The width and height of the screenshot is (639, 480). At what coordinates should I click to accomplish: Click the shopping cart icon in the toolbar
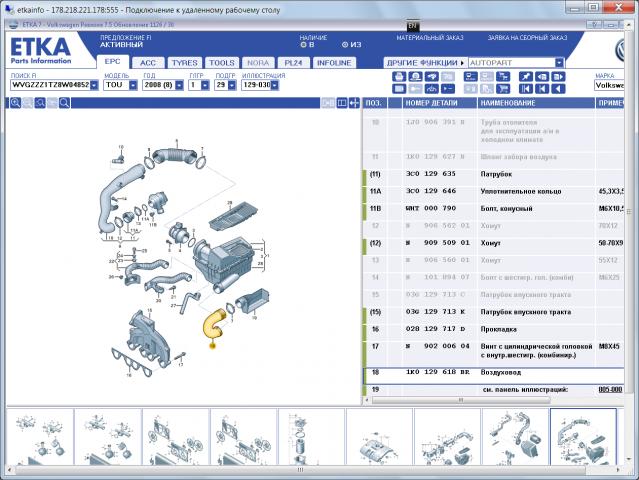pyautogui.click(x=504, y=88)
